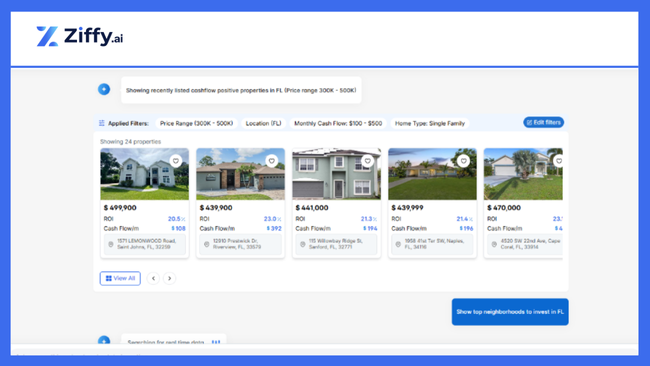Click the Ziffy.ai logo
Screen dimensions: 650x366
tap(80, 36)
